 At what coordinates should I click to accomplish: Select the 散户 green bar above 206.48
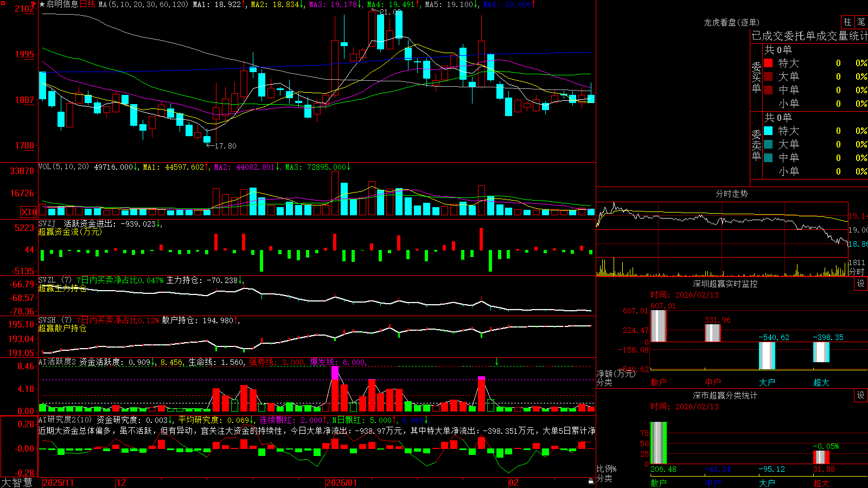[659, 443]
